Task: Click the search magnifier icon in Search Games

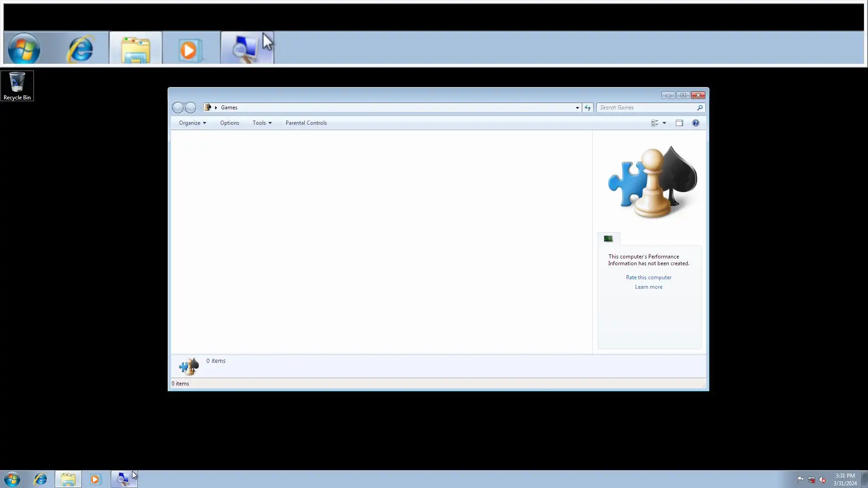Action: 699,108
